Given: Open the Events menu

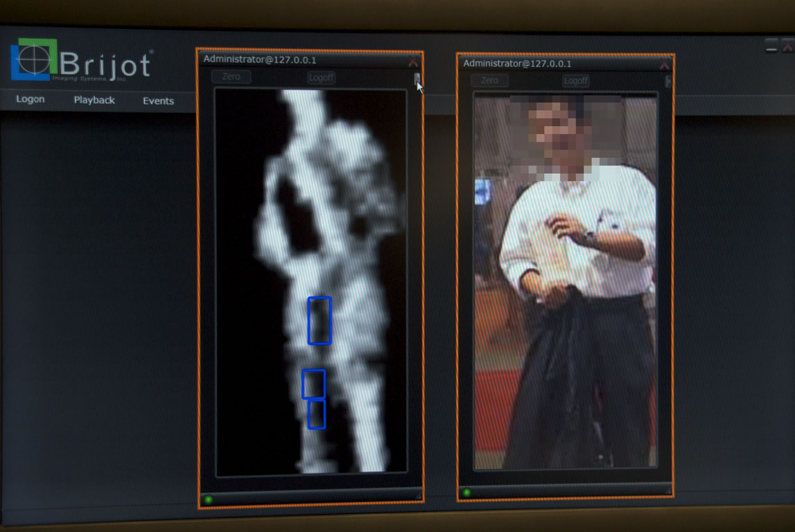Looking at the screenshot, I should [x=158, y=101].
